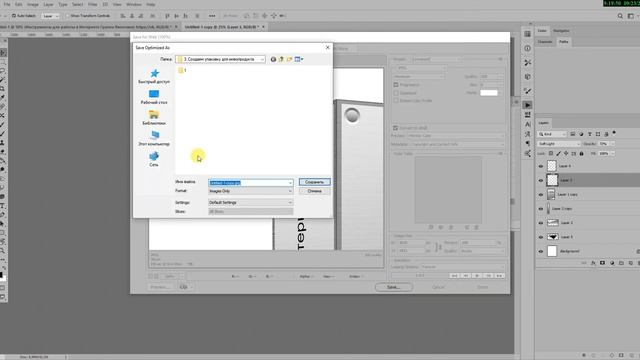Click the search icon in Photoshop options bar
The image size is (640, 360).
(620, 16)
